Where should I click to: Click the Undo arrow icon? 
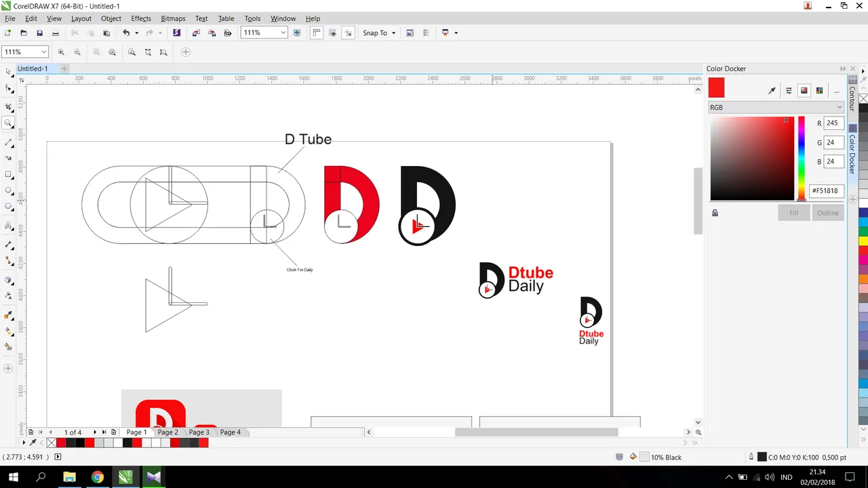click(126, 33)
